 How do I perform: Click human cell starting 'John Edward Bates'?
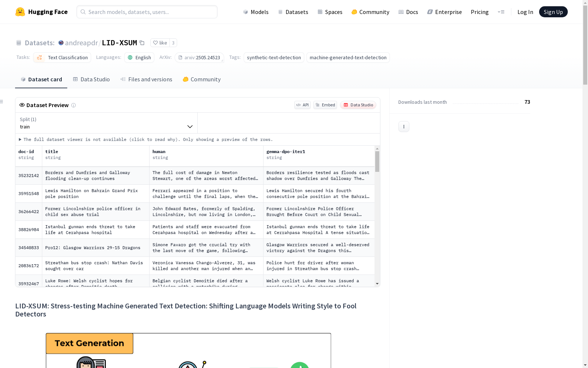[206, 212]
